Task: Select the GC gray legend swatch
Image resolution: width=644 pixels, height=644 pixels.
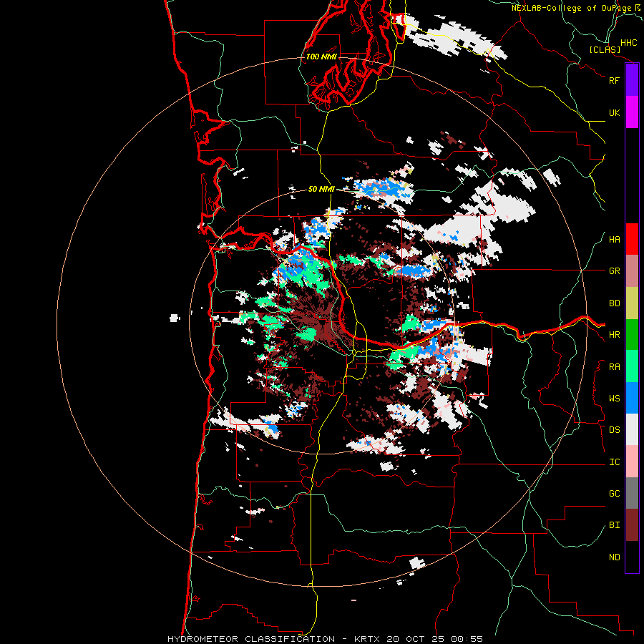Action: coord(632,493)
